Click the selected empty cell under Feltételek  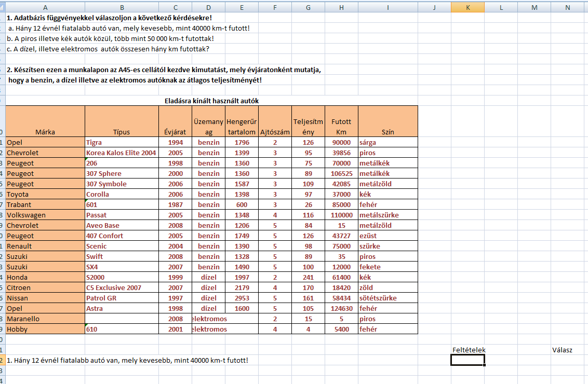pos(467,360)
